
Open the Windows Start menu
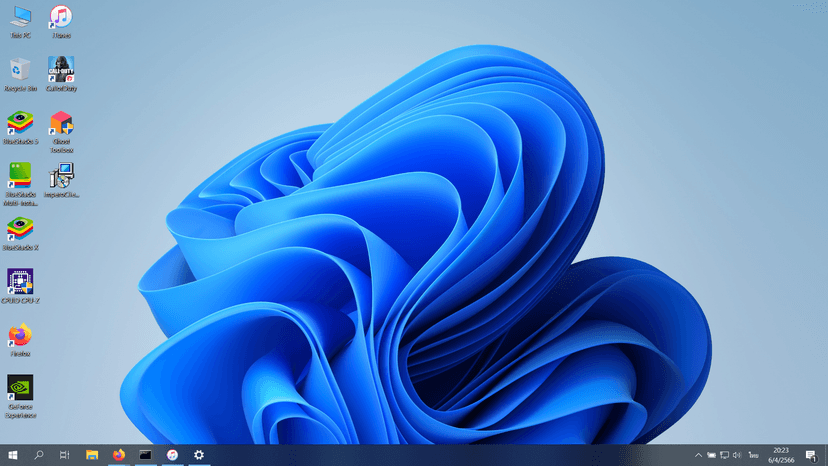click(13, 455)
